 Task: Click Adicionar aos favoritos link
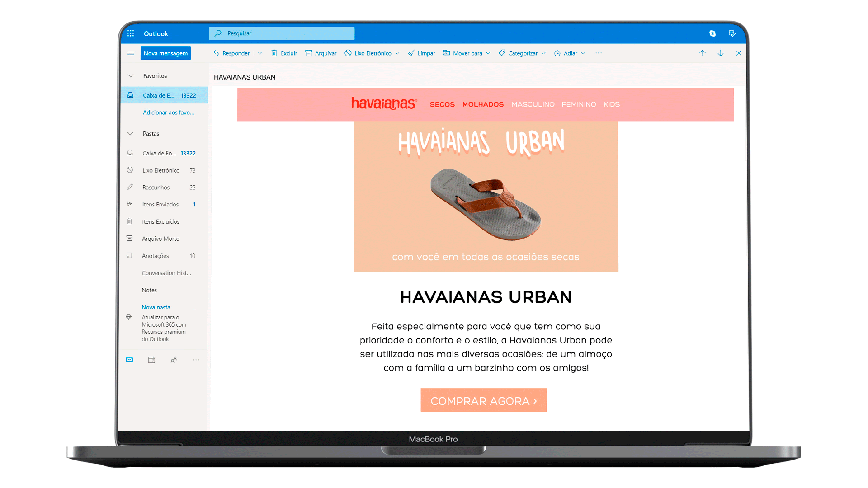pyautogui.click(x=168, y=113)
